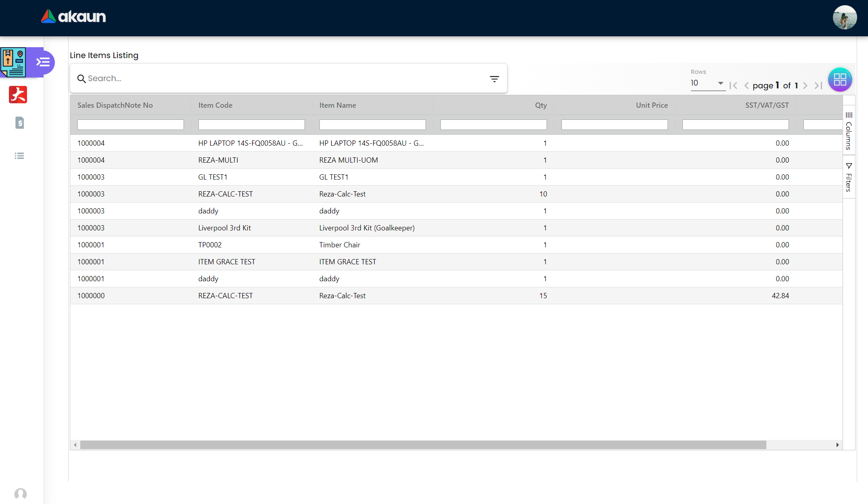The width and height of the screenshot is (868, 504).
Task: Click the advanced search filter icon
Action: click(494, 79)
